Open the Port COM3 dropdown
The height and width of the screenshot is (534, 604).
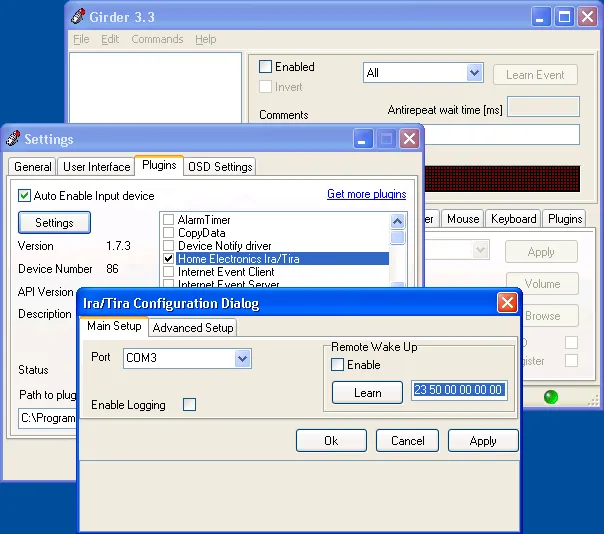(242, 358)
